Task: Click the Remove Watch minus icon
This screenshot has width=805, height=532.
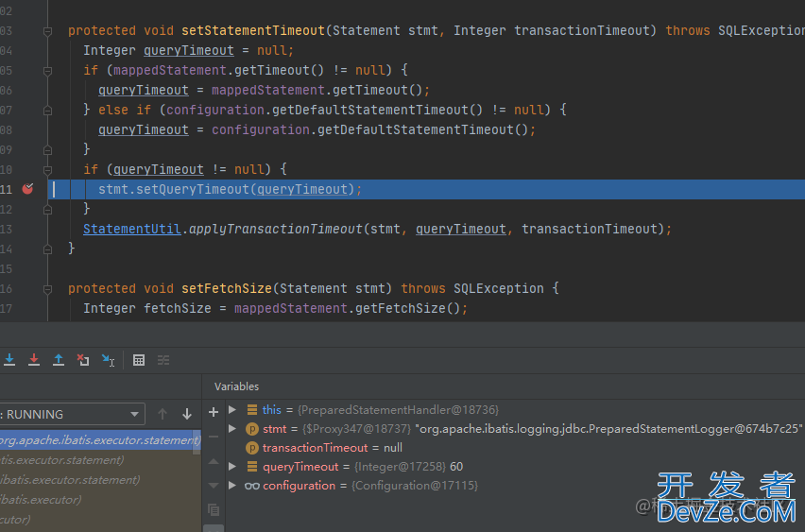Action: click(214, 437)
